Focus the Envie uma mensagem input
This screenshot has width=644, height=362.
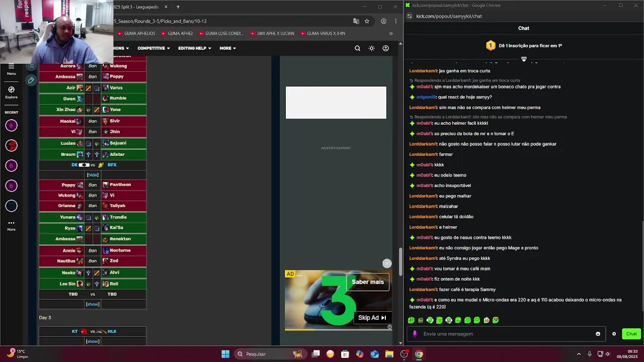pyautogui.click(x=506, y=334)
